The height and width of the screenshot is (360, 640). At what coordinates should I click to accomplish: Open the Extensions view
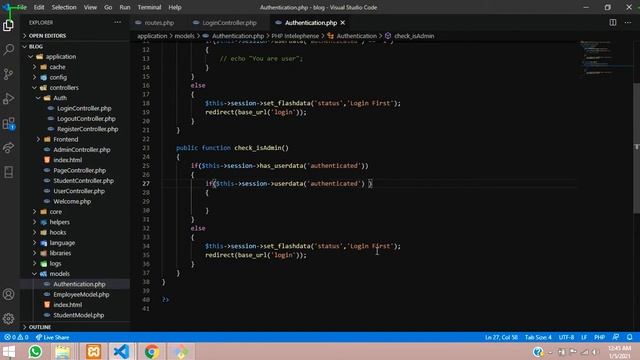[x=9, y=123]
